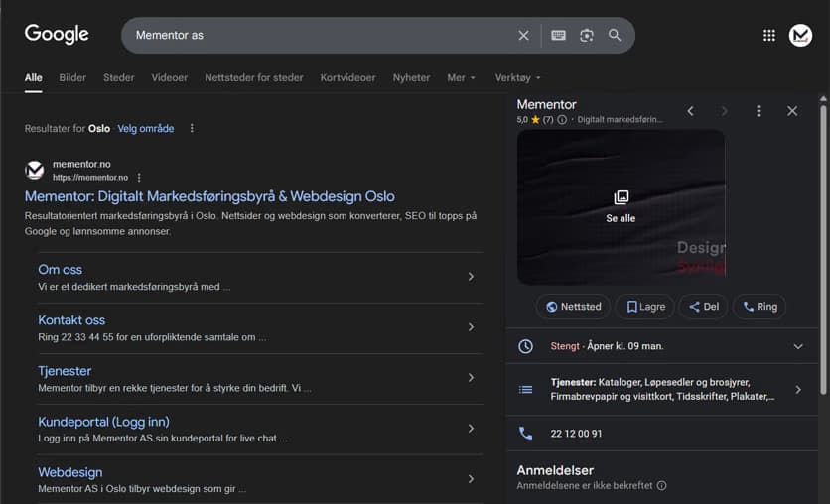830x504 pixels.
Task: Open more options in Mementor panel
Action: [x=759, y=111]
